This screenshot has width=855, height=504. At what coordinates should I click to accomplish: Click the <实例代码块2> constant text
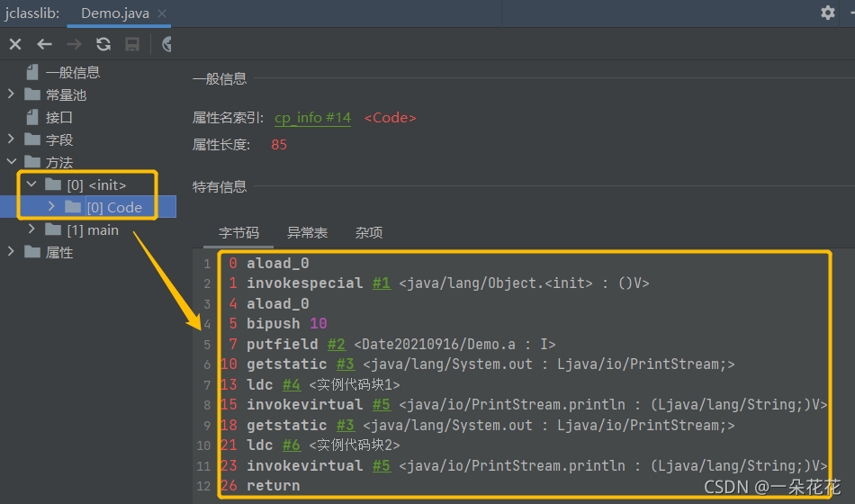pos(355,445)
